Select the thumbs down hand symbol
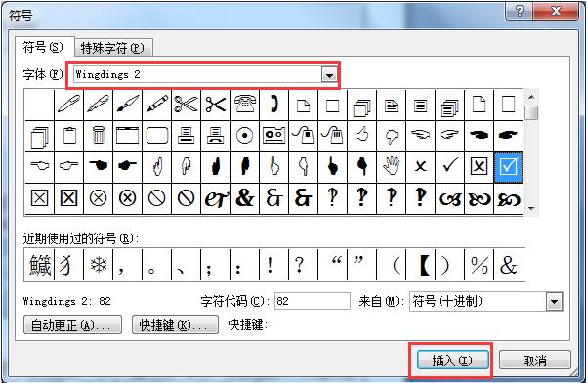The image size is (588, 383). tap(391, 136)
